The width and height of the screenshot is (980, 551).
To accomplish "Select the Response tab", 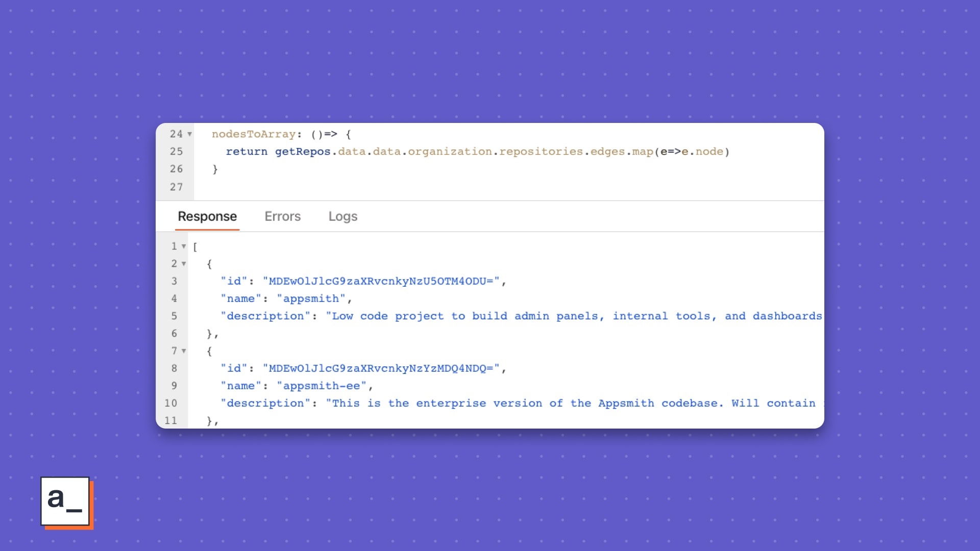I will point(207,216).
